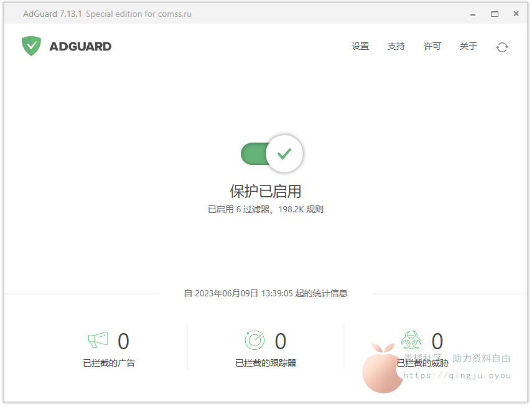Close the AdGuard window
532x409 pixels.
(516, 14)
